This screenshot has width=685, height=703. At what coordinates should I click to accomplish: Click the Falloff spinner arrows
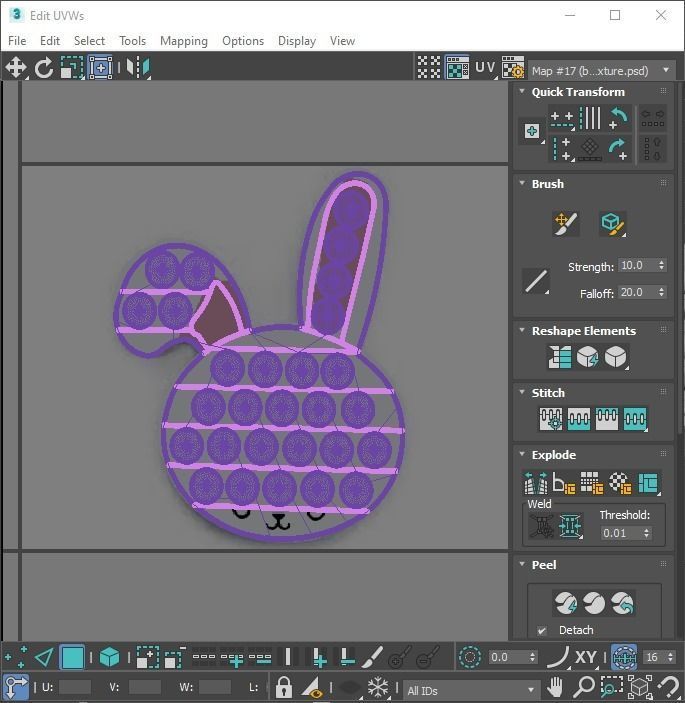(x=662, y=292)
